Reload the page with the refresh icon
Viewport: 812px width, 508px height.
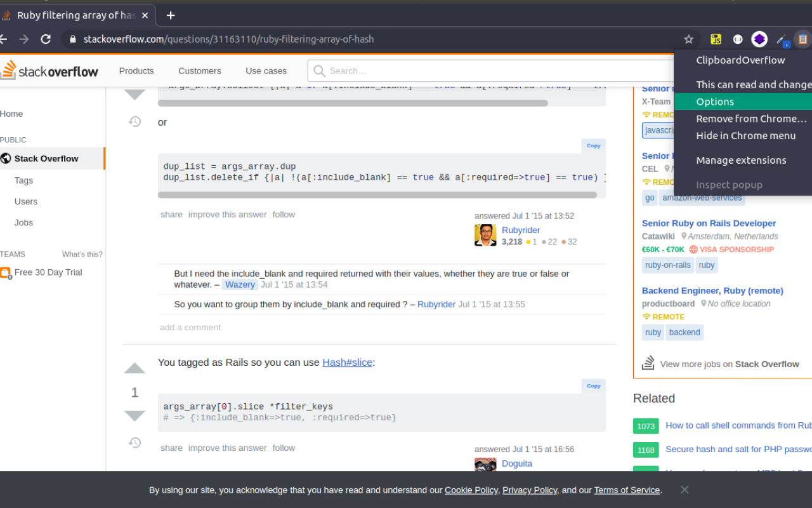pos(46,39)
